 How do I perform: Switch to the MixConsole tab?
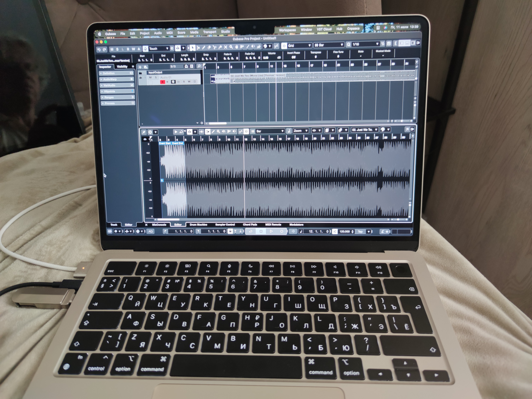tap(159, 225)
